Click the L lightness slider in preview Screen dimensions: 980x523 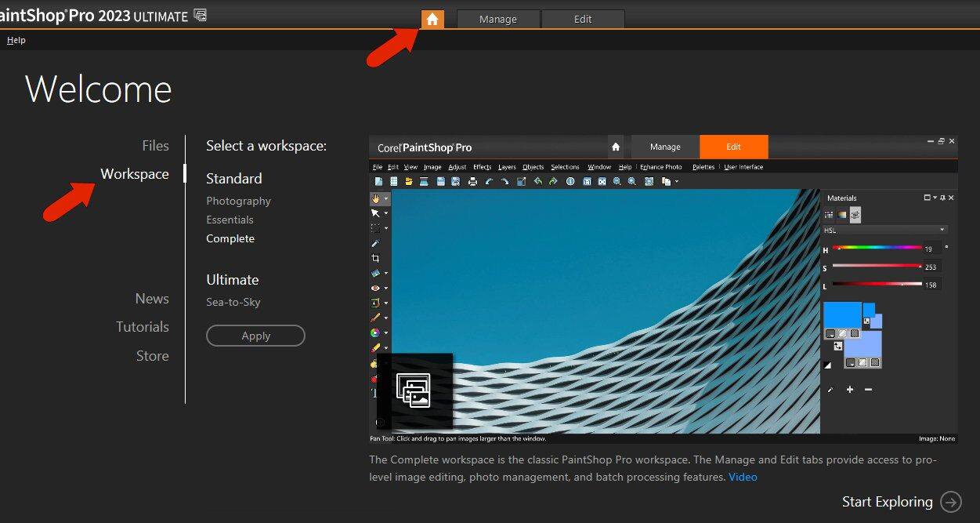click(x=877, y=284)
